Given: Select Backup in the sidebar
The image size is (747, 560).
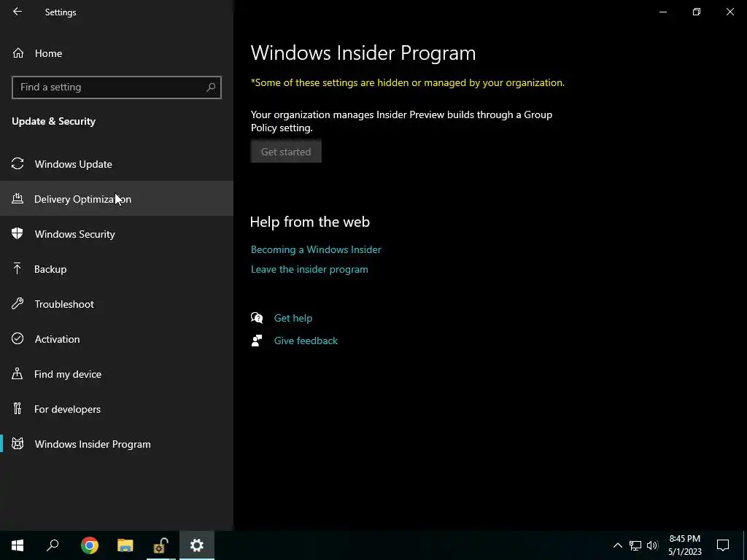Looking at the screenshot, I should point(117,268).
